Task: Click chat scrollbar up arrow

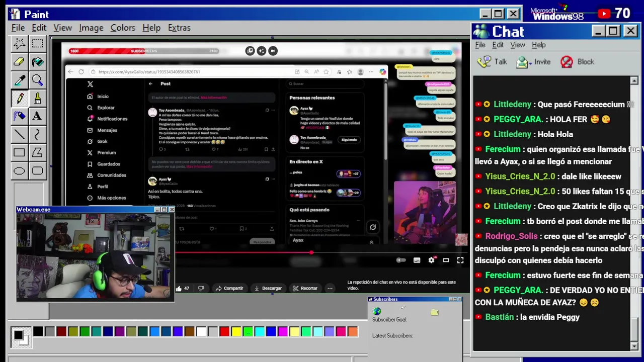Action: click(634, 80)
